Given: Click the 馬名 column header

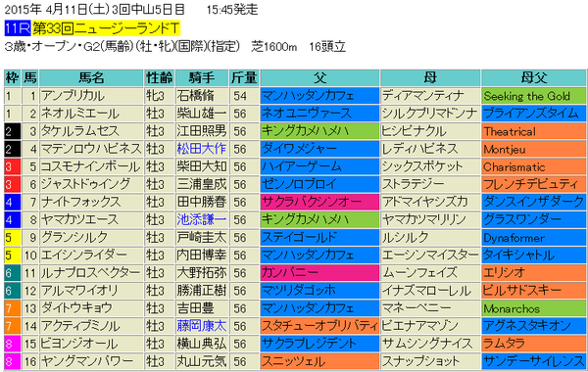Looking at the screenshot, I should (x=91, y=78).
